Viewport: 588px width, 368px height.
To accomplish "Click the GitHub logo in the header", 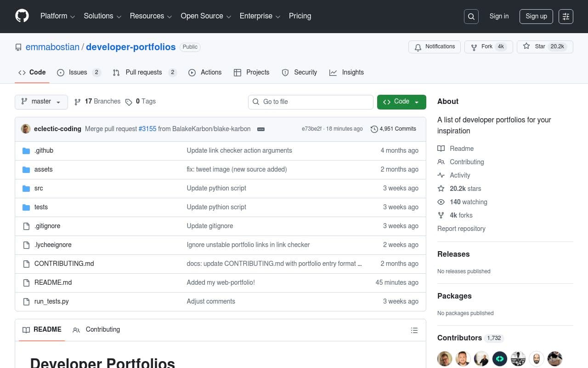I will pyautogui.click(x=22, y=16).
